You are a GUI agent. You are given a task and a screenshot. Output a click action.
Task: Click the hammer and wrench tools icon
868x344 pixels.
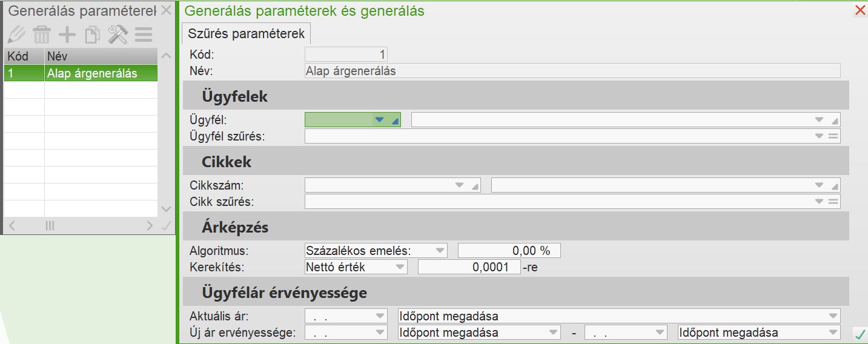pyautogui.click(x=118, y=35)
